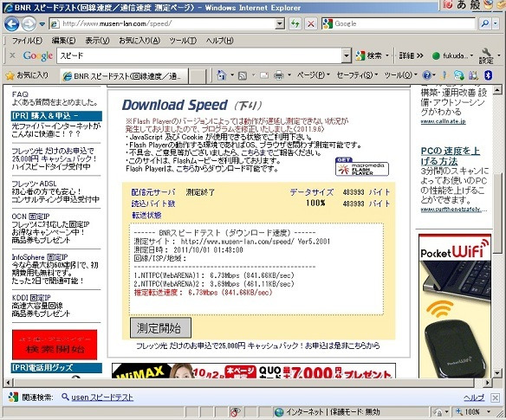
Task: Click the popup blocker icon in the status bar
Action: pos(235,412)
